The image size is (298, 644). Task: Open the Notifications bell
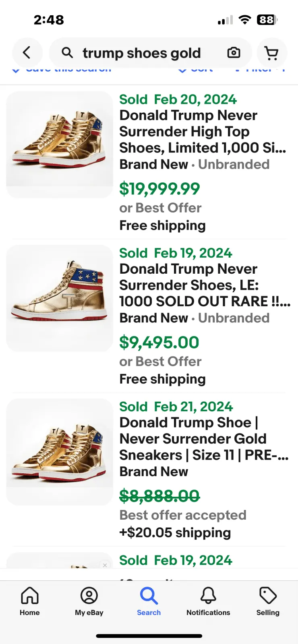click(x=208, y=601)
